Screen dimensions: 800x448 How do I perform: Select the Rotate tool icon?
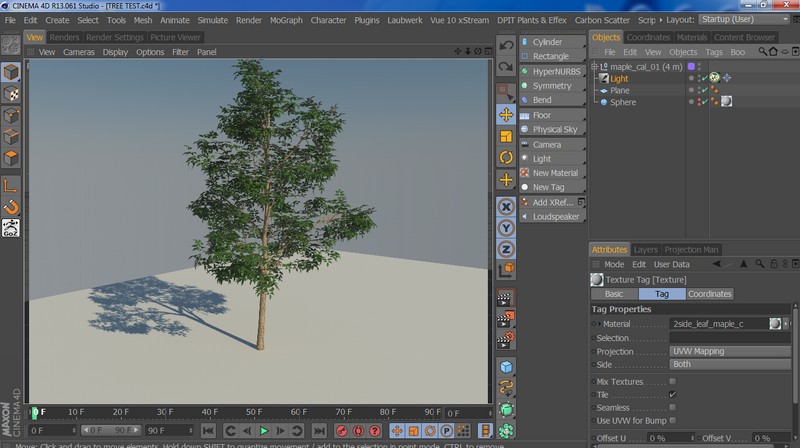tap(506, 157)
